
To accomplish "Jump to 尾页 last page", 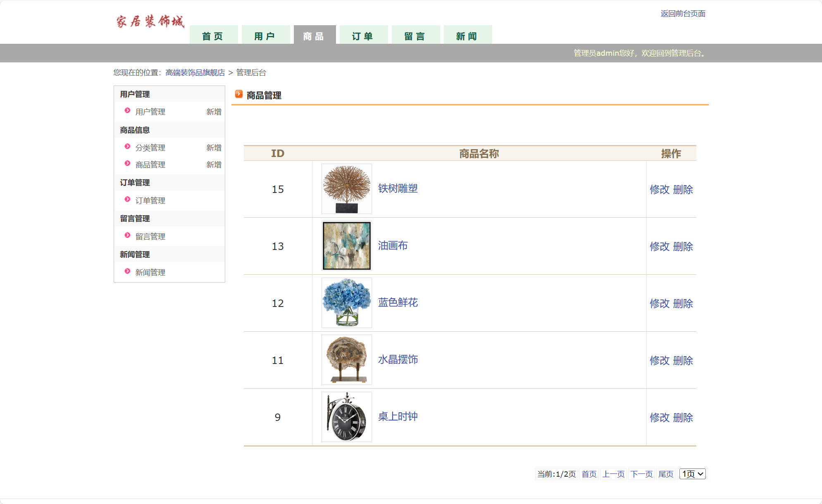I will tap(665, 474).
